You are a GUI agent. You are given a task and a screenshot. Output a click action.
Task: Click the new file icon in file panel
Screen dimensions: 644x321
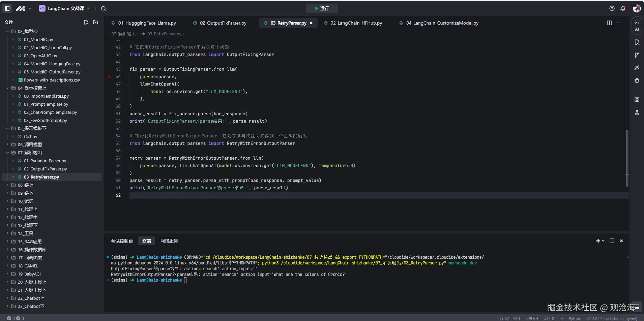[86, 22]
